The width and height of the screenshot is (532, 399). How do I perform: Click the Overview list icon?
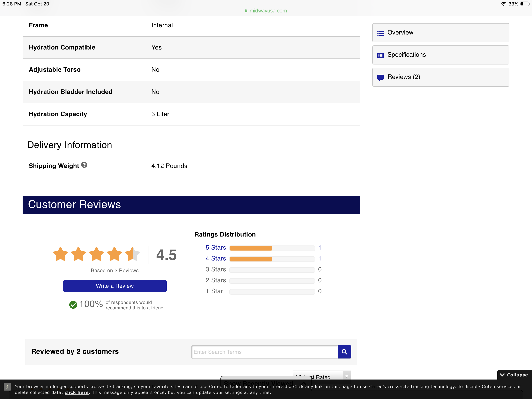point(381,33)
